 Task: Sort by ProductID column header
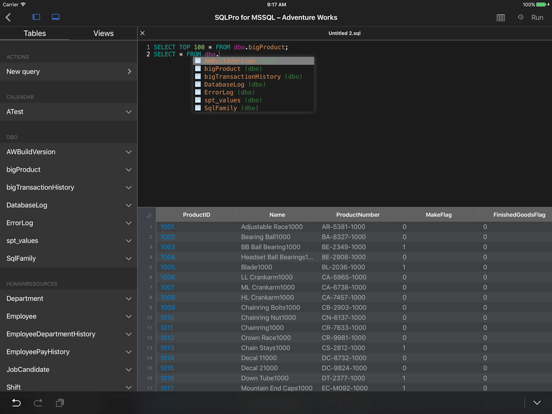coord(196,215)
